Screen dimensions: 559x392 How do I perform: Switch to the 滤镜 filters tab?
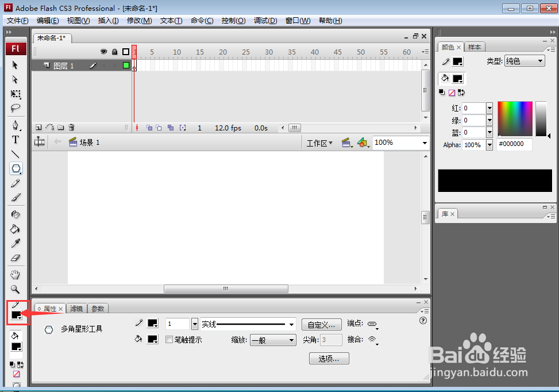pyautogui.click(x=76, y=309)
